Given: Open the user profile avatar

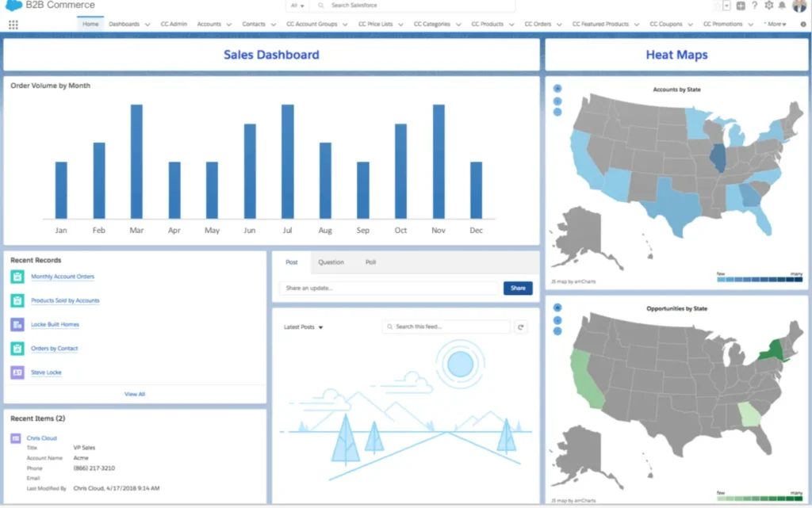Looking at the screenshot, I should [799, 6].
